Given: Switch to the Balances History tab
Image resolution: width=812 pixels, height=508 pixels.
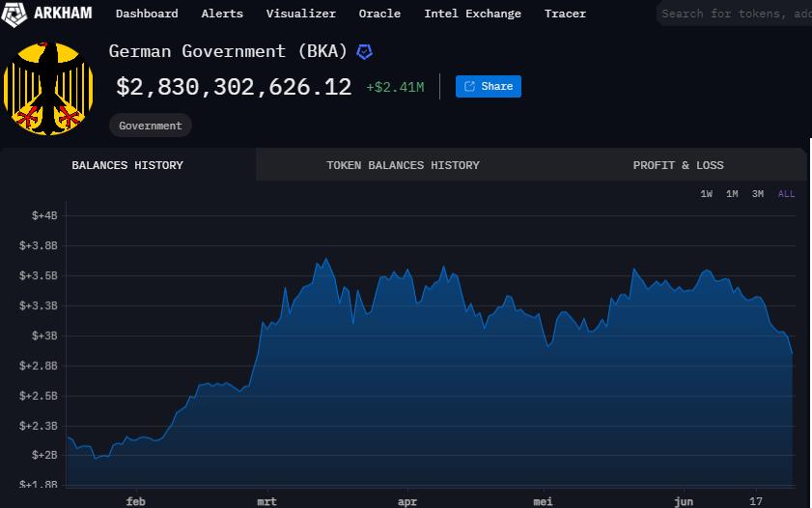Looking at the screenshot, I should (x=127, y=165).
